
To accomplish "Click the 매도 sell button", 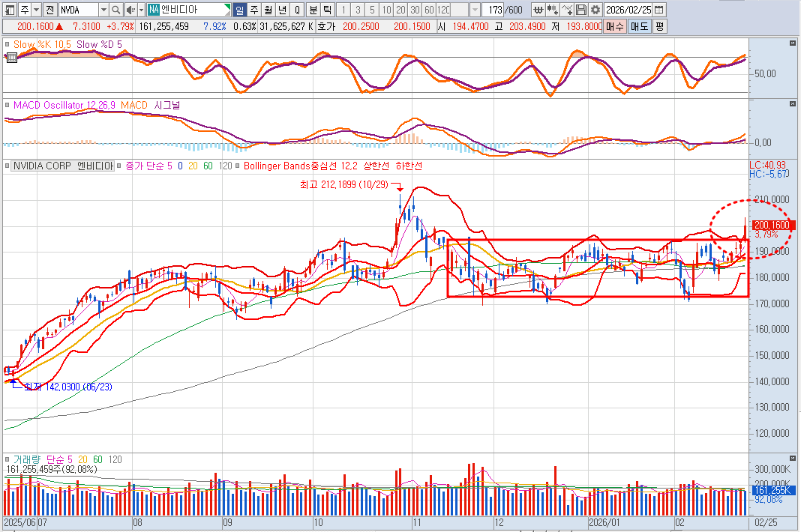I will point(639,25).
